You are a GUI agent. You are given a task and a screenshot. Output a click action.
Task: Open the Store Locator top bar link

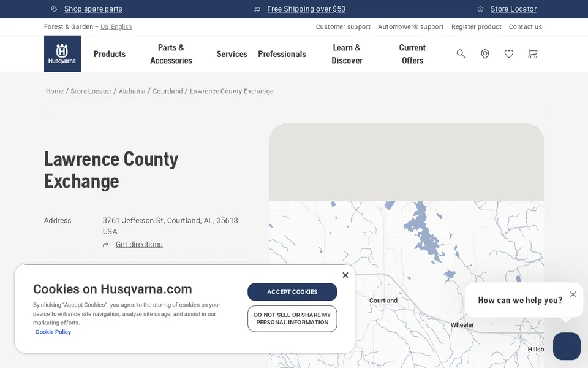tap(513, 9)
